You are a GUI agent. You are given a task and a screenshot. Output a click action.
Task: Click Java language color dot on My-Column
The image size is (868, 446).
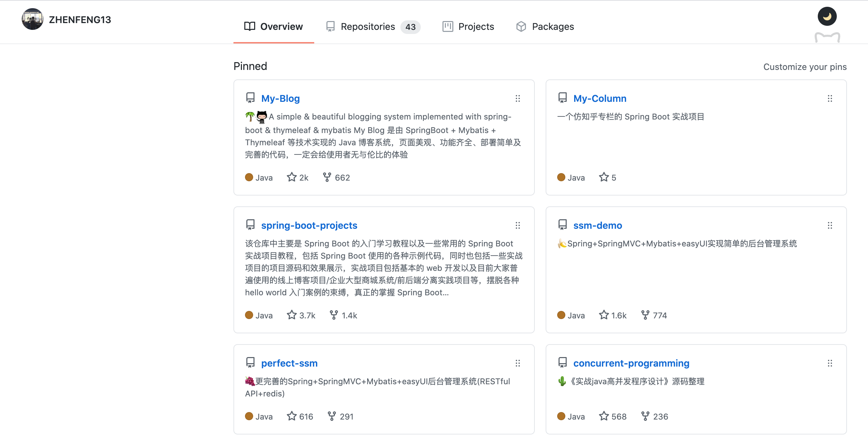pyautogui.click(x=561, y=178)
